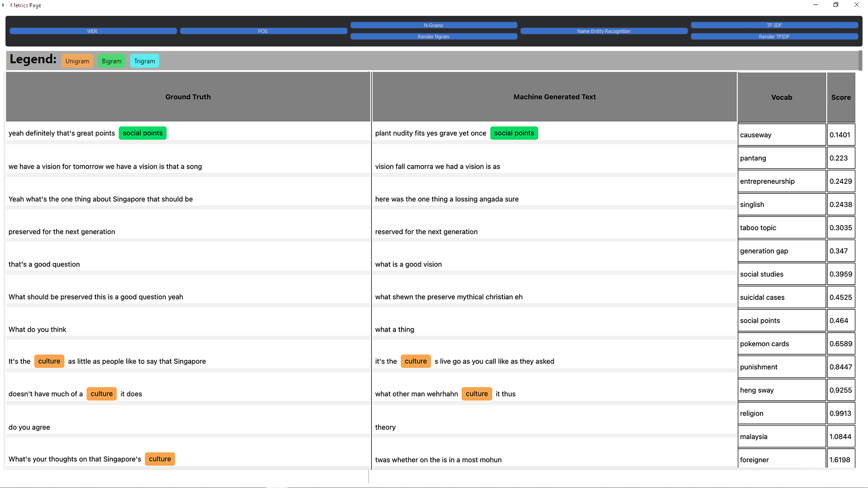Expand the Name Entity Recognition dropdown
Image resolution: width=868 pixels, height=488 pixels.
click(604, 31)
